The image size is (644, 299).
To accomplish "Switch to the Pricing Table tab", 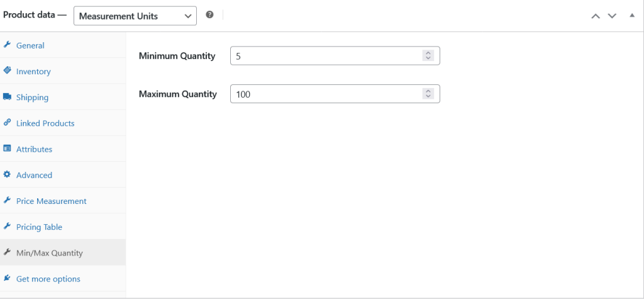I will point(39,227).
